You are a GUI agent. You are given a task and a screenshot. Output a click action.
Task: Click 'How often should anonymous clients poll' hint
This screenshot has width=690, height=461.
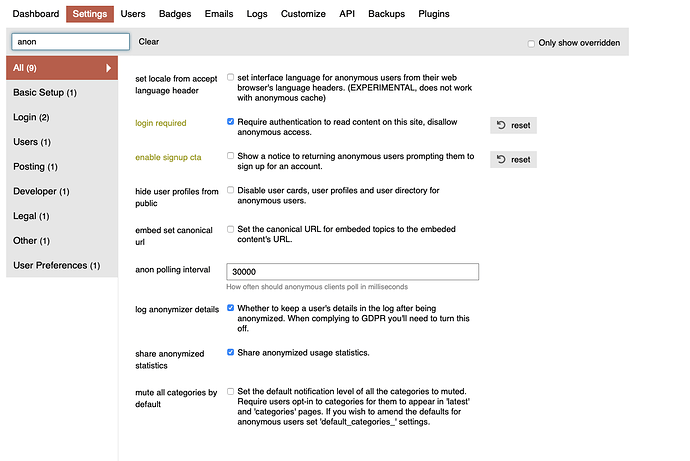pos(317,287)
